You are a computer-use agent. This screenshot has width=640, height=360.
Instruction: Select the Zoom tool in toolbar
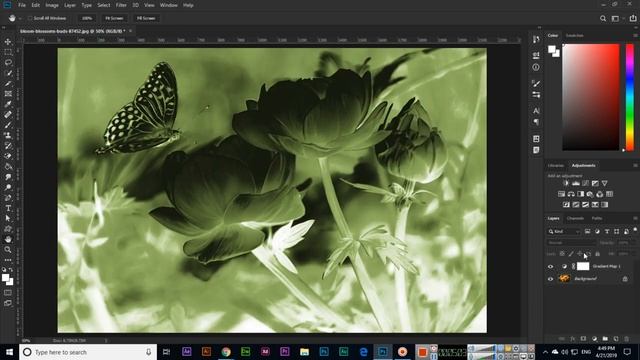click(x=8, y=249)
